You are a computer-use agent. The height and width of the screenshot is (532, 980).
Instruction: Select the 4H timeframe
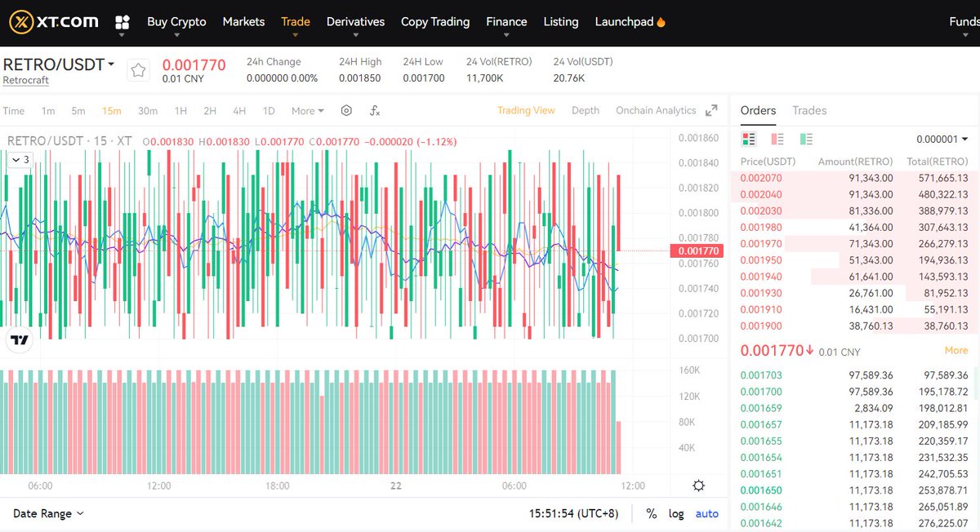pyautogui.click(x=239, y=111)
